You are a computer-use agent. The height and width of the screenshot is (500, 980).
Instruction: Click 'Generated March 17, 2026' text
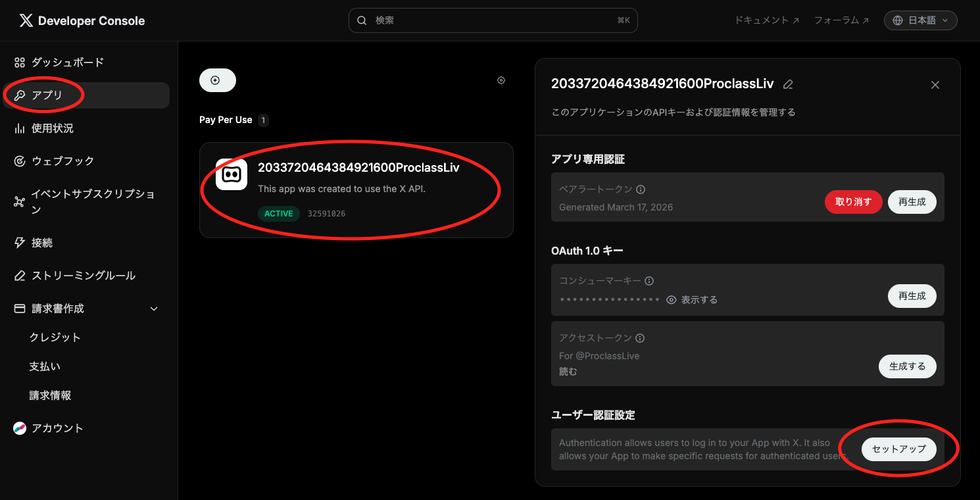point(616,207)
